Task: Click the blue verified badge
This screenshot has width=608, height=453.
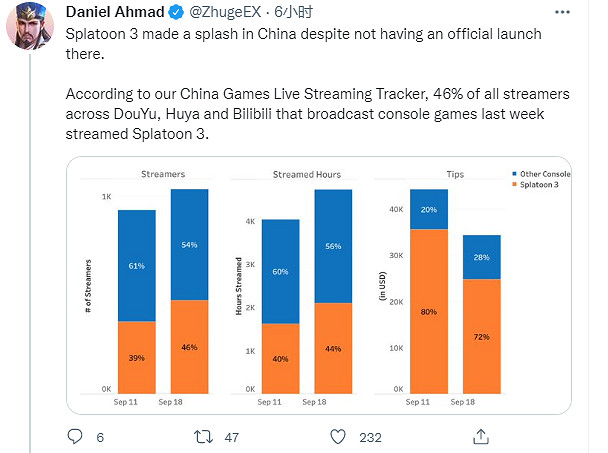Action: click(176, 14)
